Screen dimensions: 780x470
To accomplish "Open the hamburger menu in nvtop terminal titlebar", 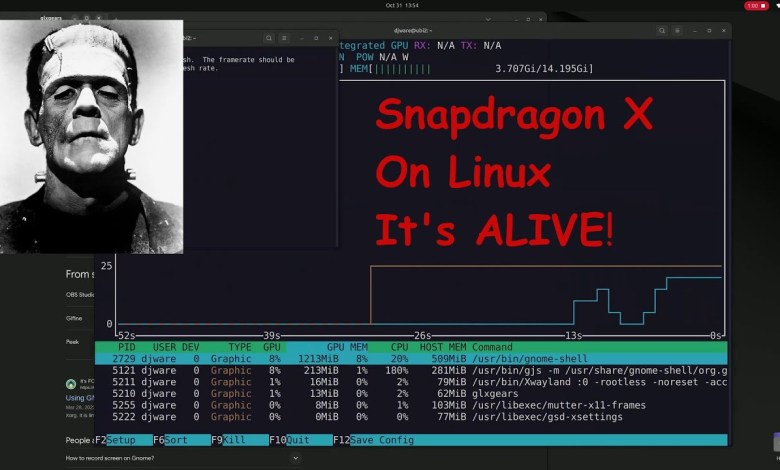I will point(677,31).
